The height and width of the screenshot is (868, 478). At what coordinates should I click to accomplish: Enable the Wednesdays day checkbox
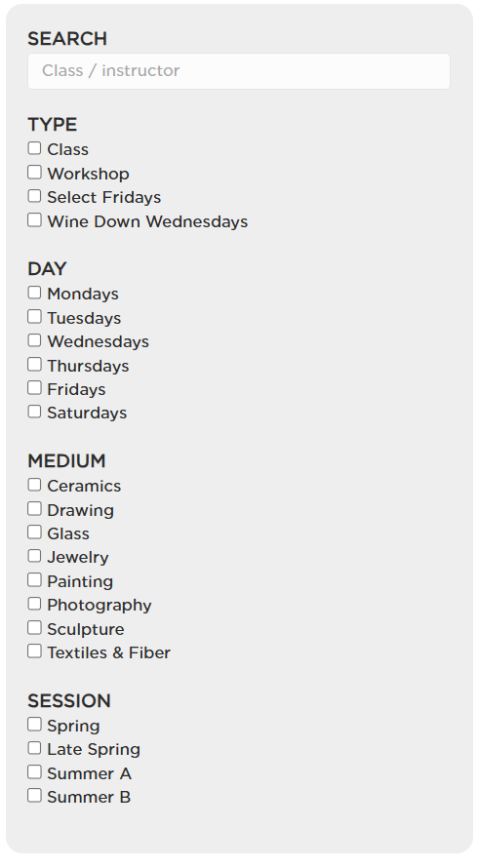[x=34, y=340]
